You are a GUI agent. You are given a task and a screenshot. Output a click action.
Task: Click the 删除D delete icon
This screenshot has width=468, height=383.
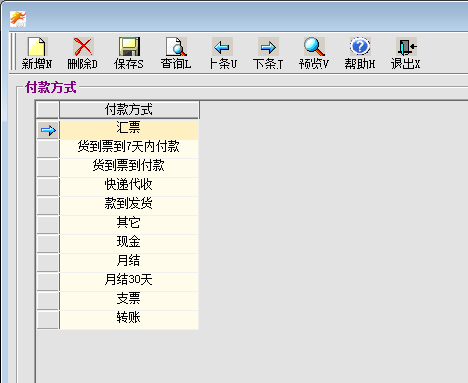83,53
